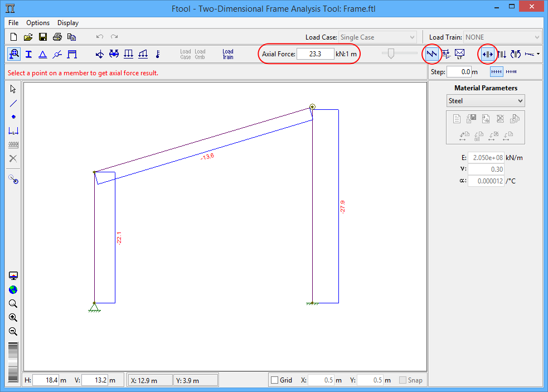Open the File menu

pos(13,23)
